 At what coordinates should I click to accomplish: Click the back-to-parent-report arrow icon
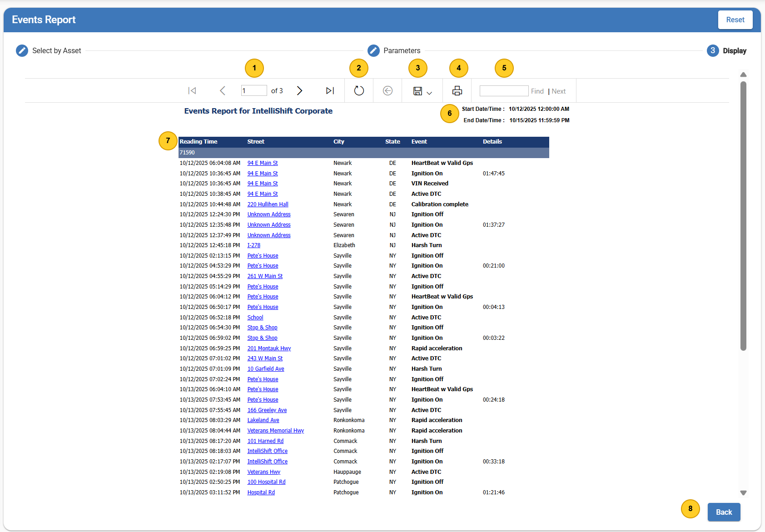pos(387,91)
